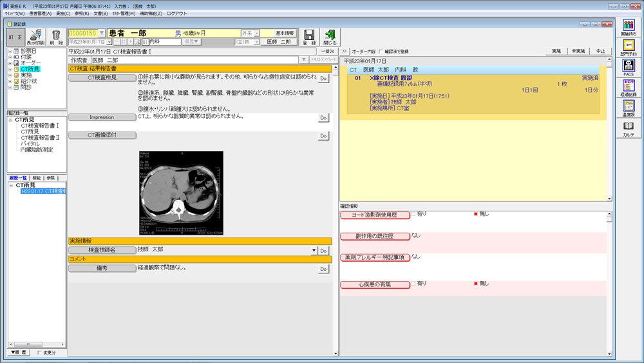Screen dimensions: 644x363
Task: Click the department field showing 内科
Action: tap(165, 42)
